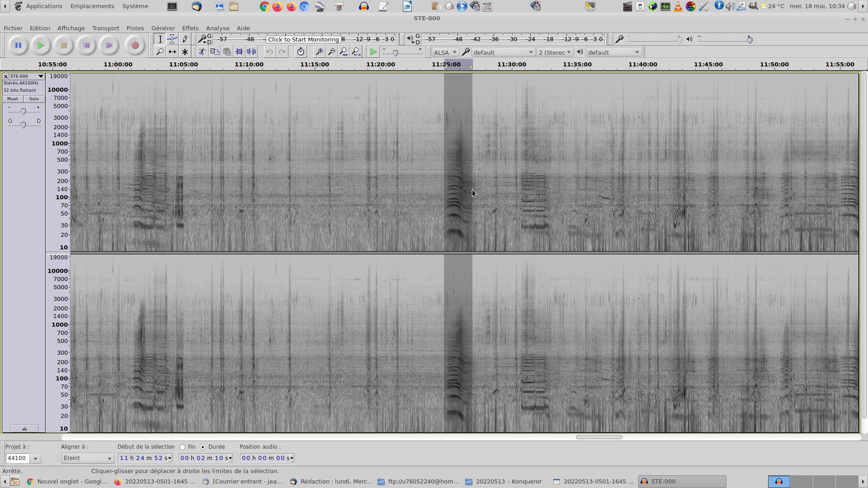Toggle Muet on STE-000 track

coord(13,99)
